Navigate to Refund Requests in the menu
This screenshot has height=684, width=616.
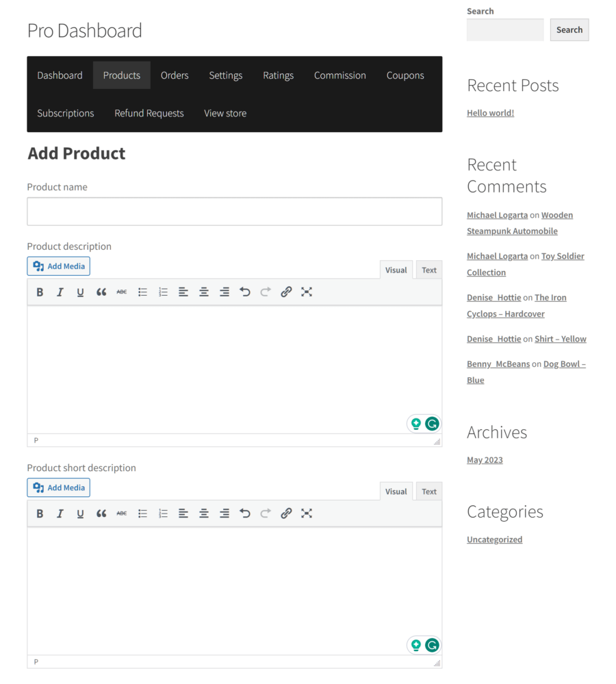tap(149, 113)
